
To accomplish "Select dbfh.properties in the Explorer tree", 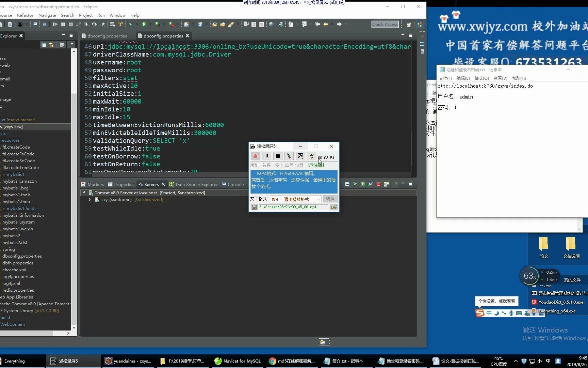I will (18, 263).
